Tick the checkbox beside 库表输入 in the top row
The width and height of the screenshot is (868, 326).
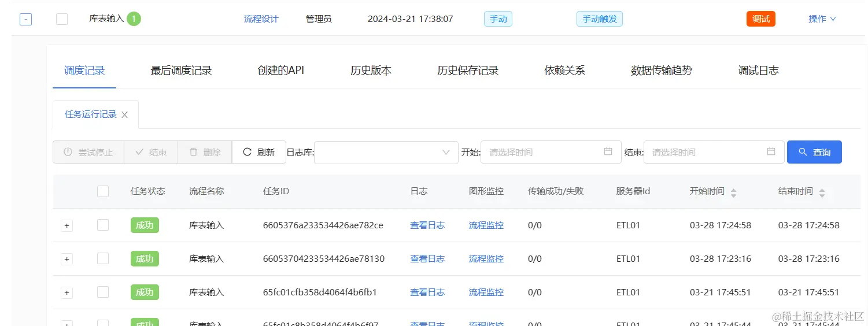tap(62, 19)
